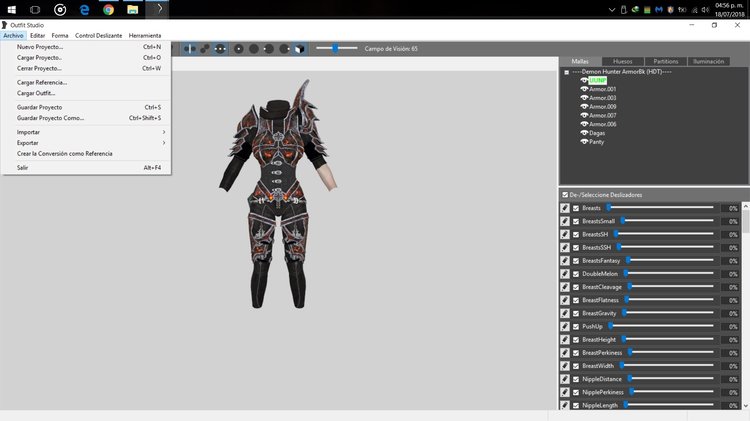Click pencil icon for BreastPerkiness slider
This screenshot has height=421, width=750.
coord(565,353)
